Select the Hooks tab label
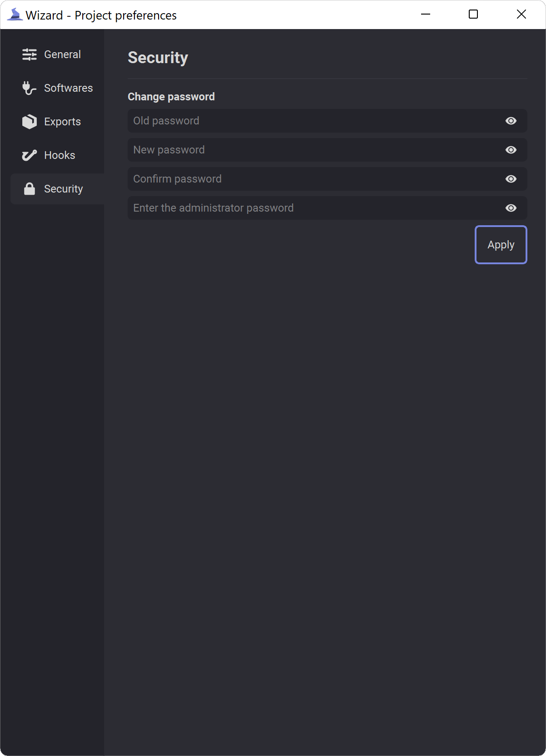The width and height of the screenshot is (546, 756). [60, 155]
